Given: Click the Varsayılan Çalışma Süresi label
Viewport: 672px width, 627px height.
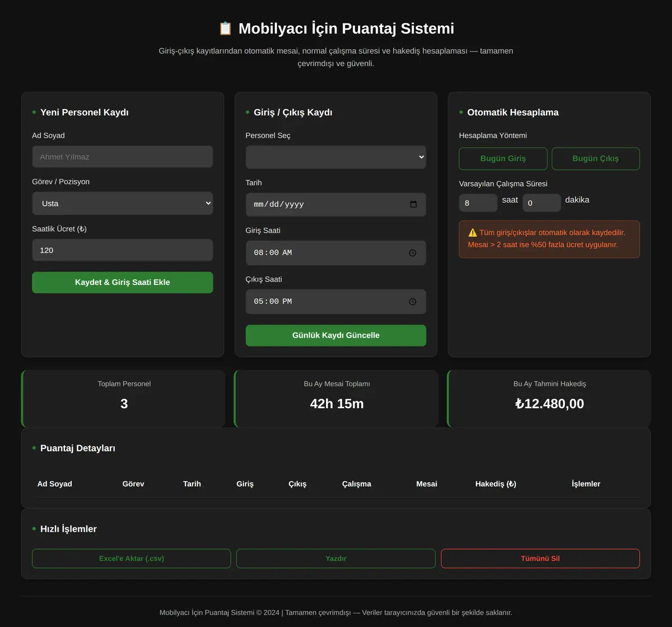Looking at the screenshot, I should 503,184.
